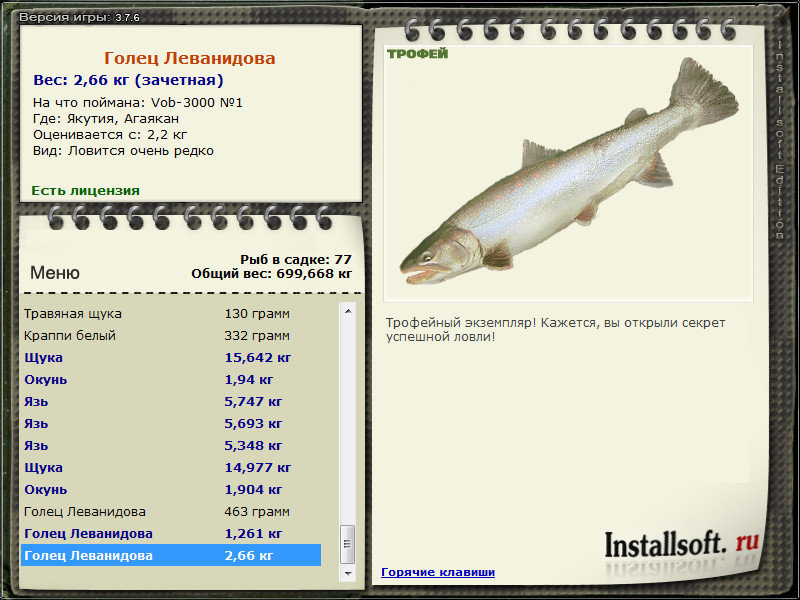
Task: Select the Голец Леванидова 463 грамм row
Action: (171, 511)
